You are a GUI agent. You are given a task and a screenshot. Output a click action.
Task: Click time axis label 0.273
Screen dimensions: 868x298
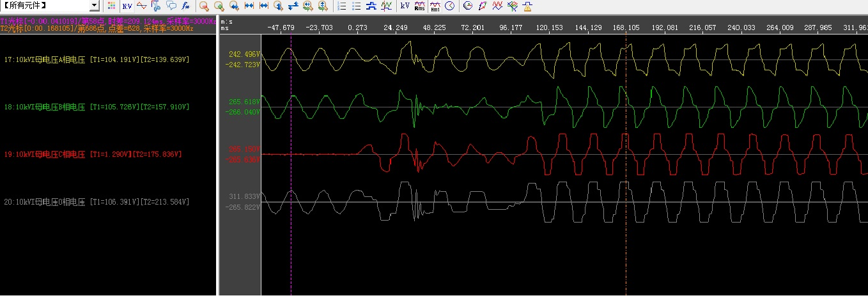click(357, 27)
